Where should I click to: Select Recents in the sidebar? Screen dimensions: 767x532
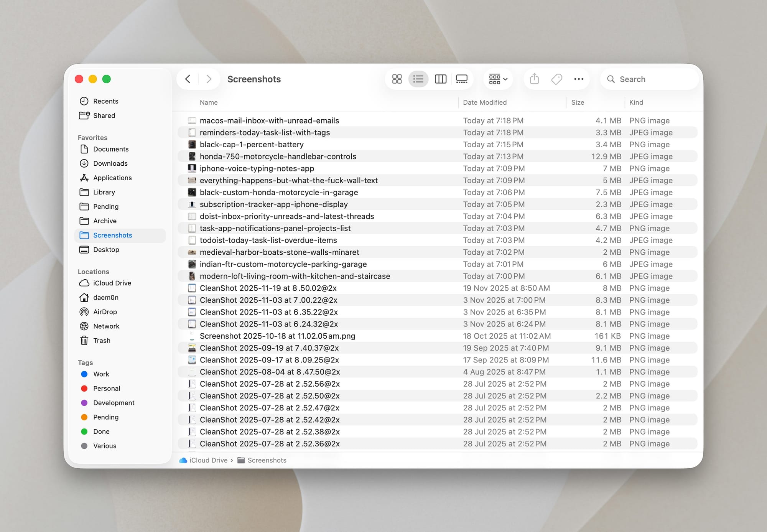click(x=105, y=101)
